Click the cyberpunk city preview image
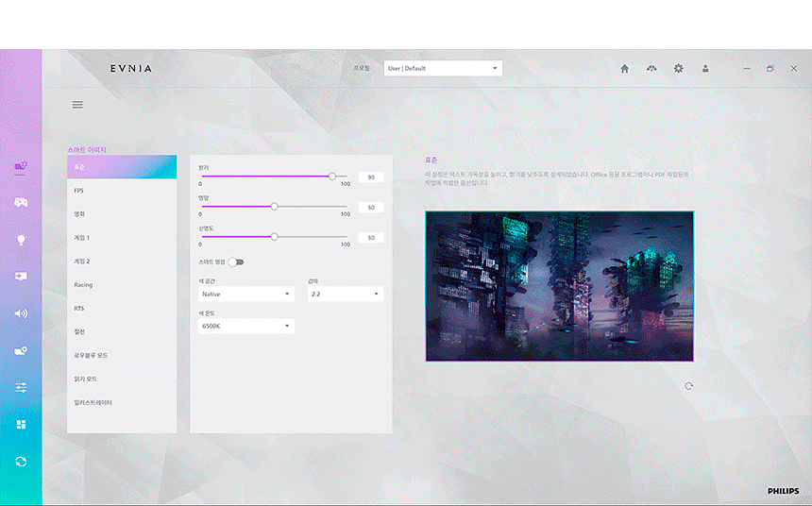 pyautogui.click(x=559, y=286)
